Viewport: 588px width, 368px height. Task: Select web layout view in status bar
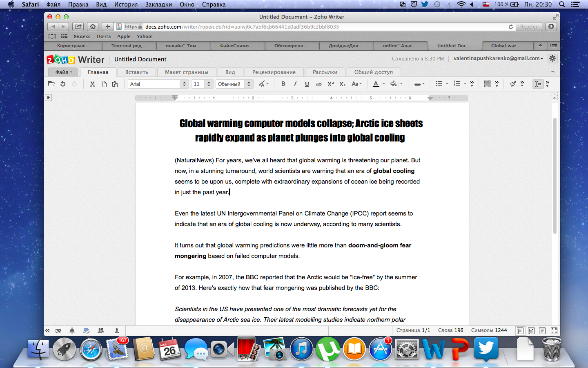(x=542, y=331)
